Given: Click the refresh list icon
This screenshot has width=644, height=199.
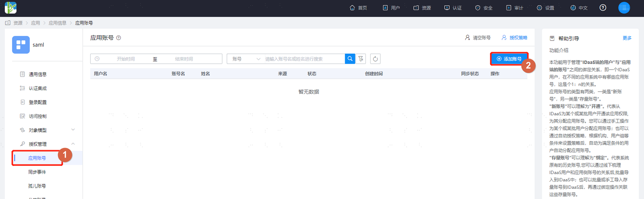Looking at the screenshot, I should point(375,59).
